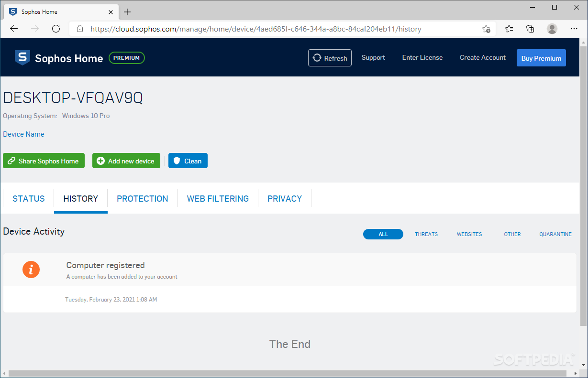Click the lock icon in address bar

click(x=80, y=29)
